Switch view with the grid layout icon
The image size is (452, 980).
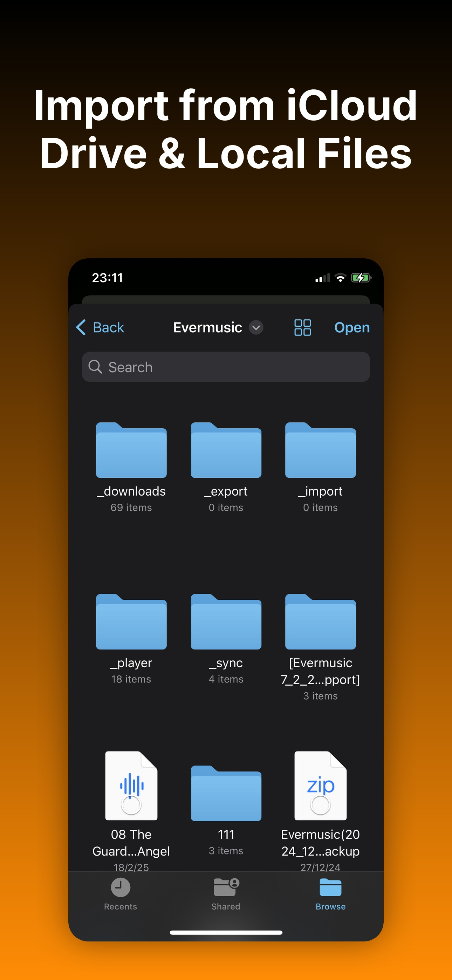pyautogui.click(x=302, y=327)
